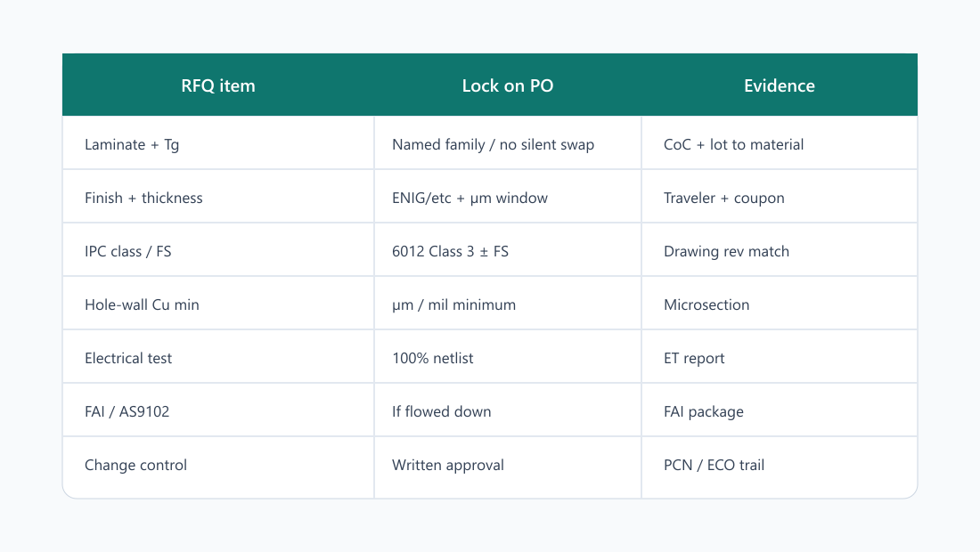Viewport: 980px width, 552px height.
Task: Select the '100% netlist' cell
Action: coord(508,356)
